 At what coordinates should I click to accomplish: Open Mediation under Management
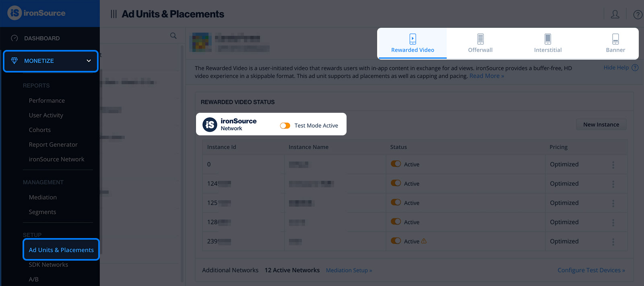(x=43, y=197)
